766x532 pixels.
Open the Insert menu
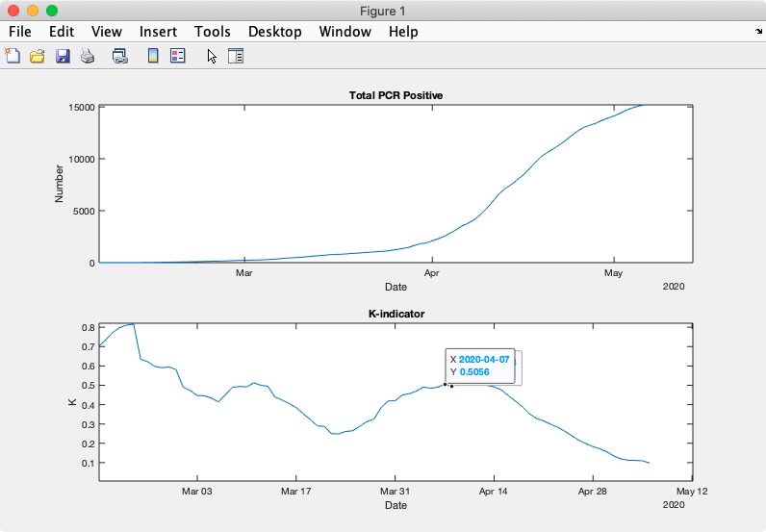pyautogui.click(x=158, y=32)
